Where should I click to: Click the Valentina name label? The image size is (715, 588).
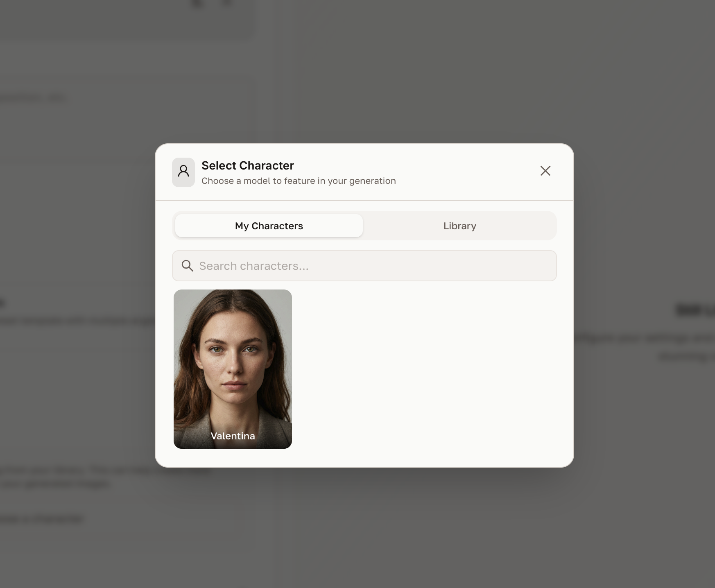(233, 436)
